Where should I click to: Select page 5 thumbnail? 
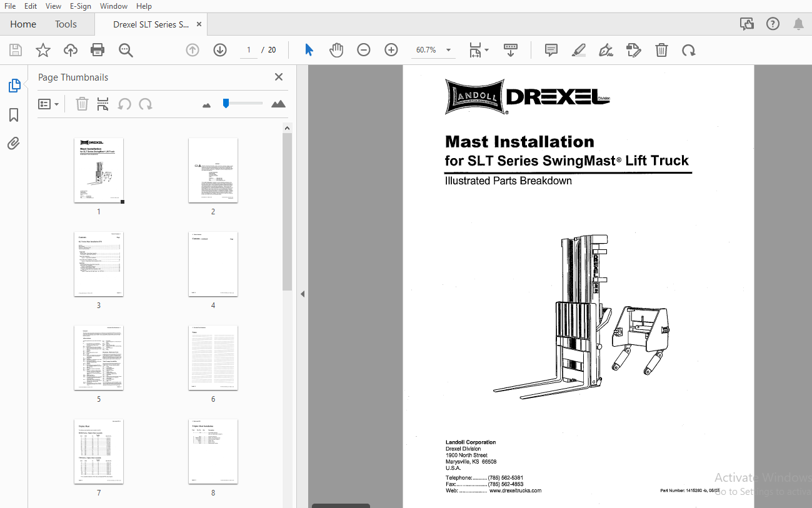[x=99, y=358]
